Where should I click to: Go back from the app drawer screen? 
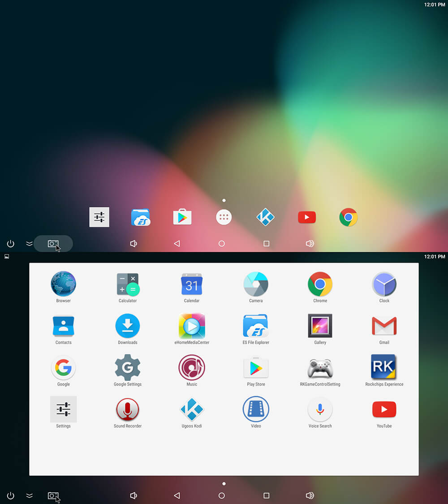(x=177, y=495)
